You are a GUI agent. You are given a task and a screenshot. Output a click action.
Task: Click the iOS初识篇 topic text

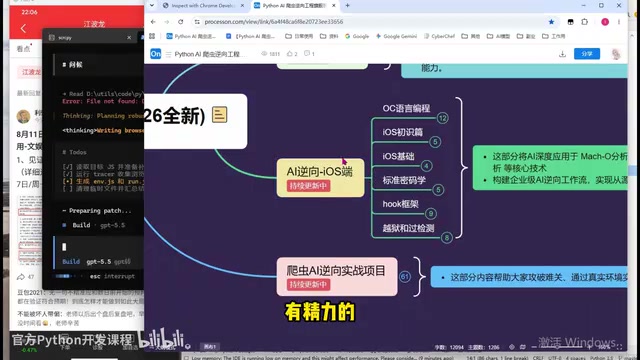click(402, 132)
